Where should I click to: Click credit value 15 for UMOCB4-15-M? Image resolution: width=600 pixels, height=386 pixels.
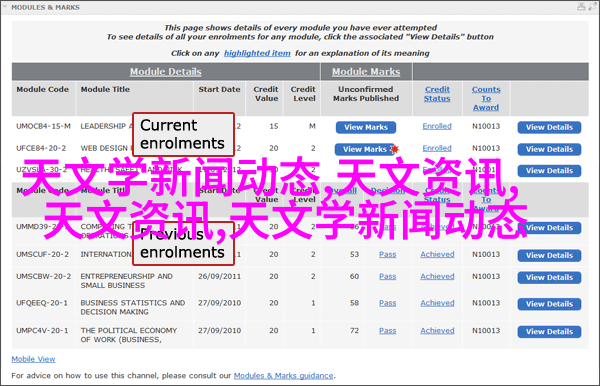point(274,126)
